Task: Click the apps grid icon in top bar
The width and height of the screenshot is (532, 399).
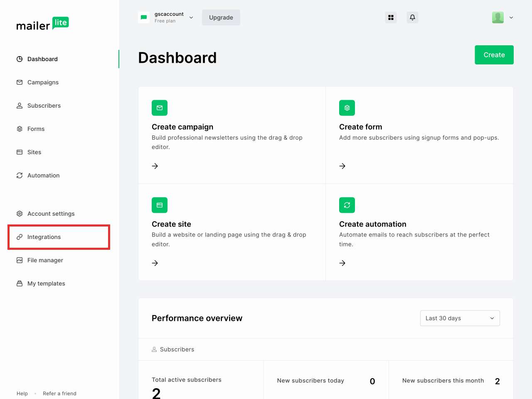Action: pos(391,17)
